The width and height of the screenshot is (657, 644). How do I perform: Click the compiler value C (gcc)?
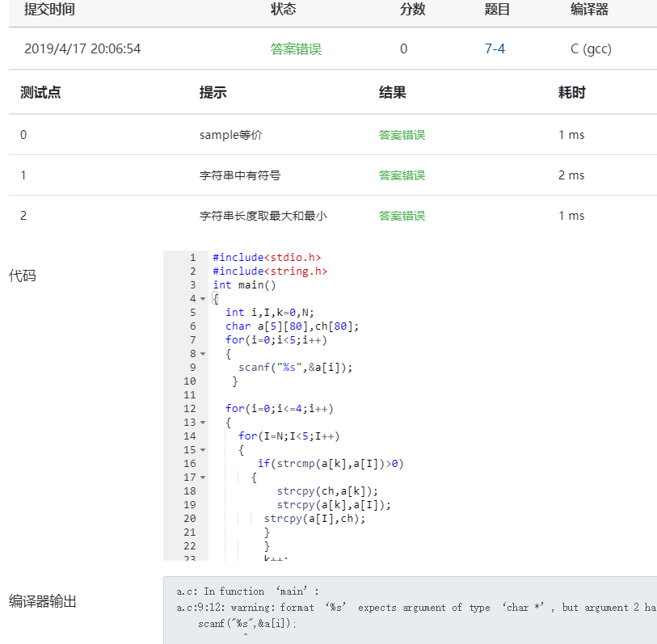tap(591, 49)
